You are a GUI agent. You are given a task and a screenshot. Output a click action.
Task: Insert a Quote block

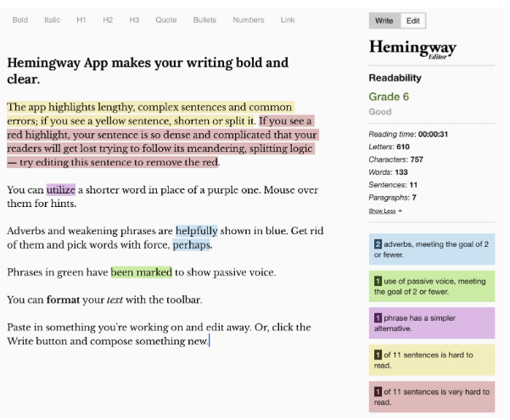click(165, 20)
